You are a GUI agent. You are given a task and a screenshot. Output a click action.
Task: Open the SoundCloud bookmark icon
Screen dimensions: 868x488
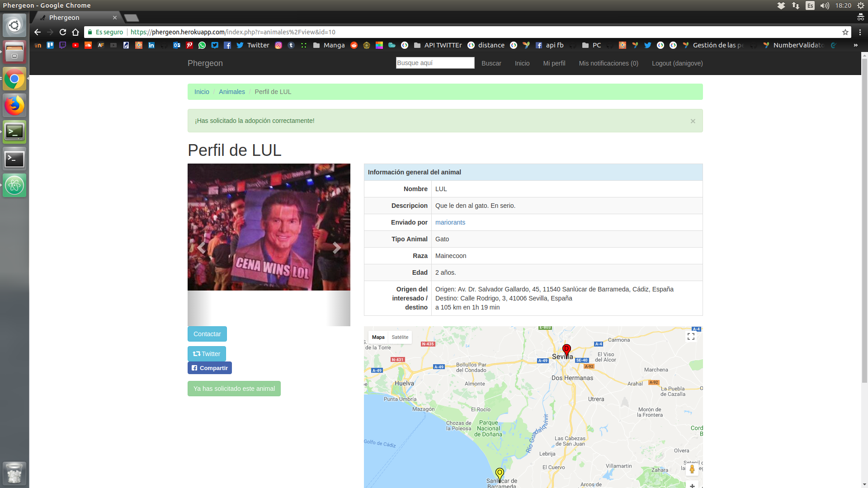(x=88, y=45)
